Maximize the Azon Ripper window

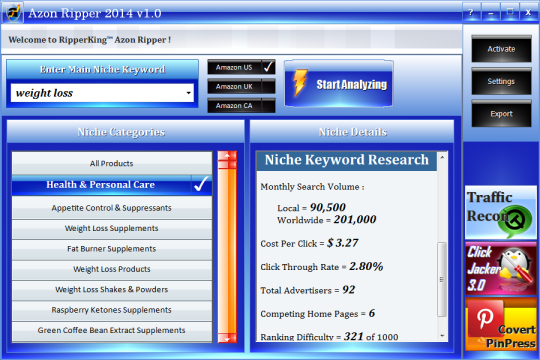pyautogui.click(x=510, y=13)
